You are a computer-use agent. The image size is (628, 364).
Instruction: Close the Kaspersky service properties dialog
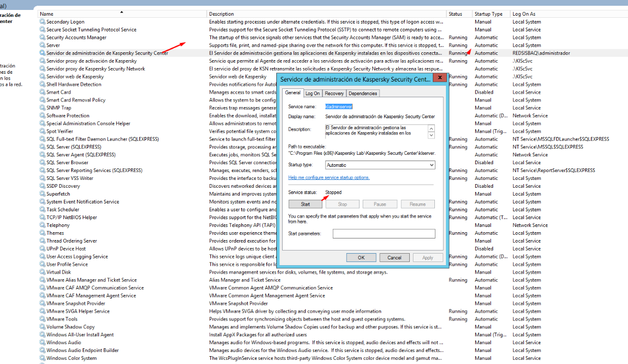(x=440, y=77)
